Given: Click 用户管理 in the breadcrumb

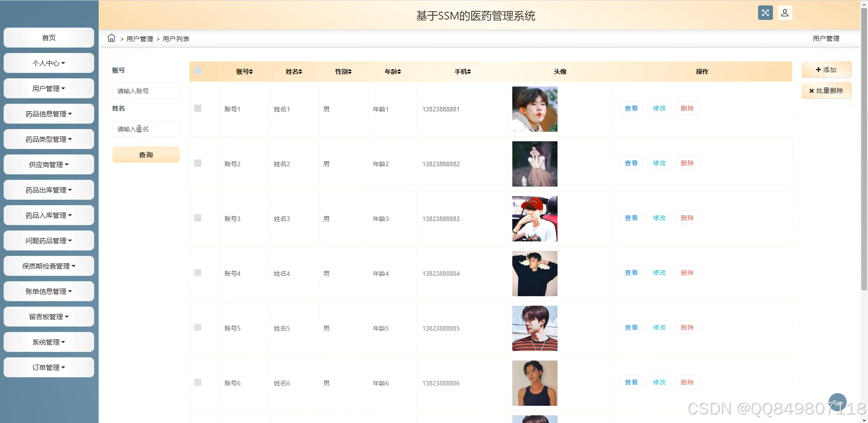Looking at the screenshot, I should pyautogui.click(x=140, y=39).
